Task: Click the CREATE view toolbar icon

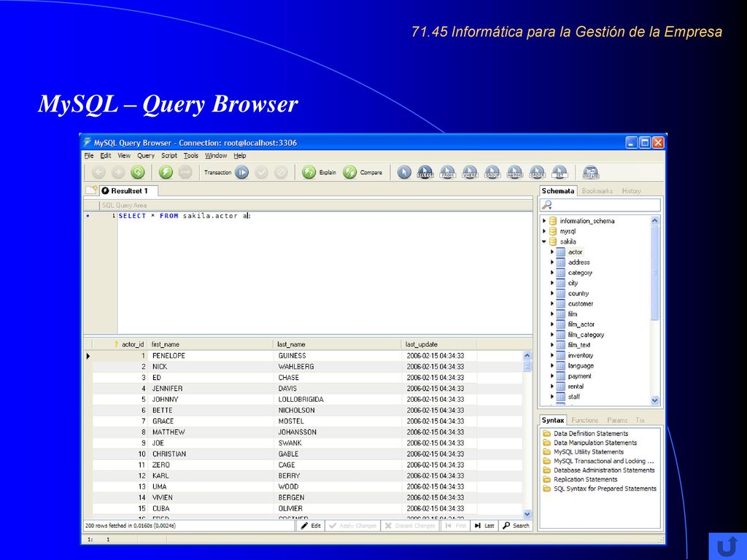Action: [590, 172]
